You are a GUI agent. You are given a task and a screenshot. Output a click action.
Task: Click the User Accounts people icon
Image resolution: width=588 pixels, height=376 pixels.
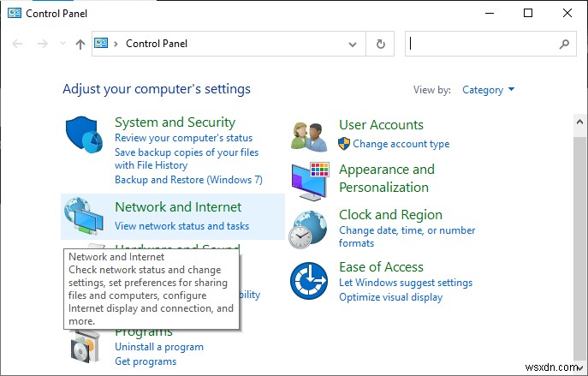[308, 134]
